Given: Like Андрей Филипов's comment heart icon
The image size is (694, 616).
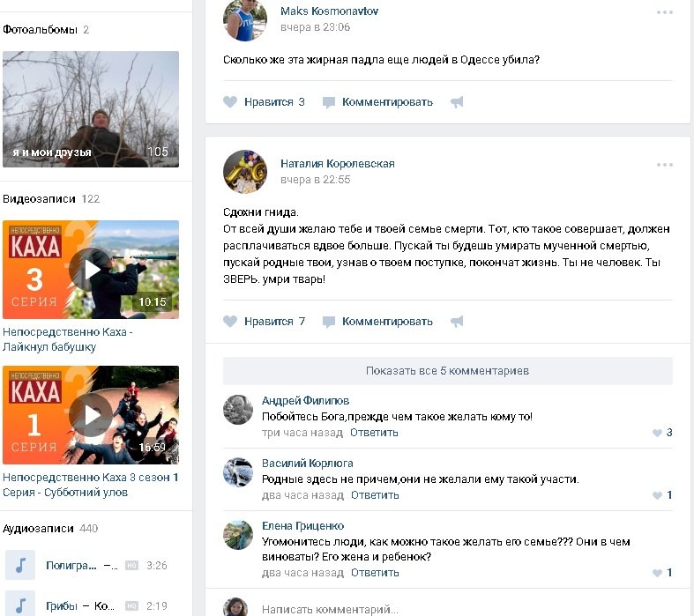Looking at the screenshot, I should [657, 433].
